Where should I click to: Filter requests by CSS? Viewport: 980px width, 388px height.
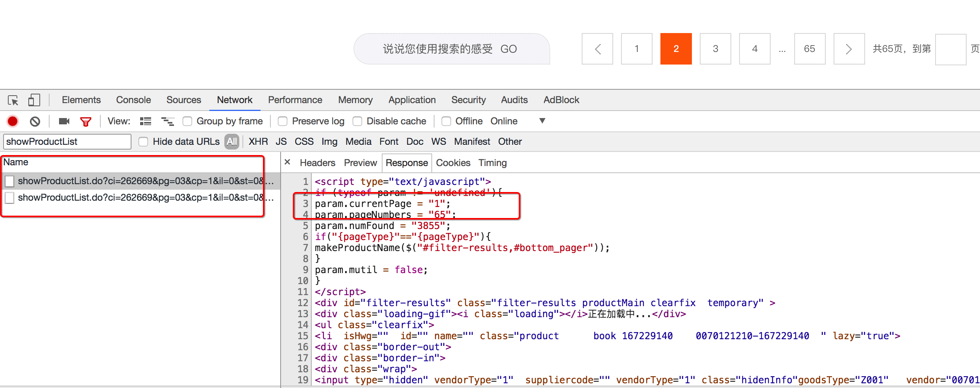304,142
